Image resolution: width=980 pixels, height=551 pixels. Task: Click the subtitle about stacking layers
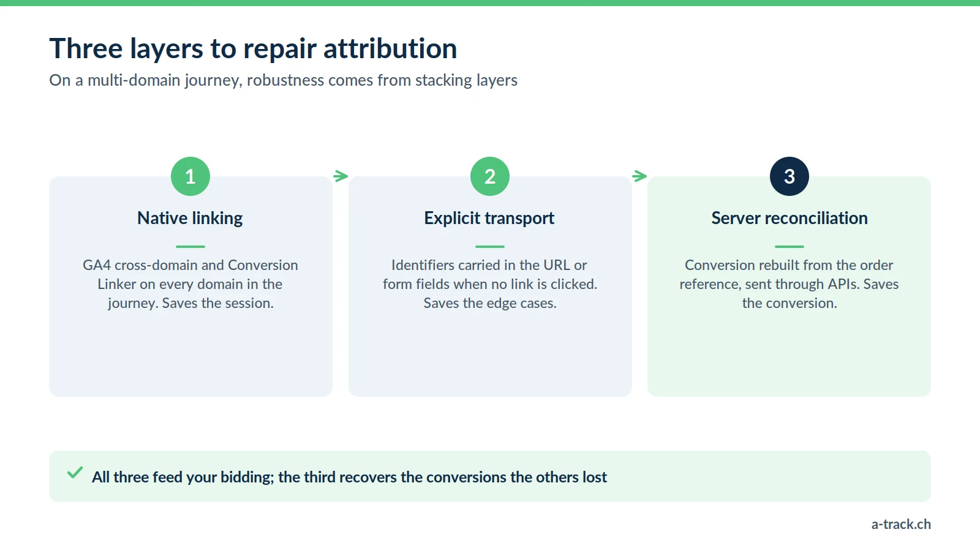tap(283, 80)
